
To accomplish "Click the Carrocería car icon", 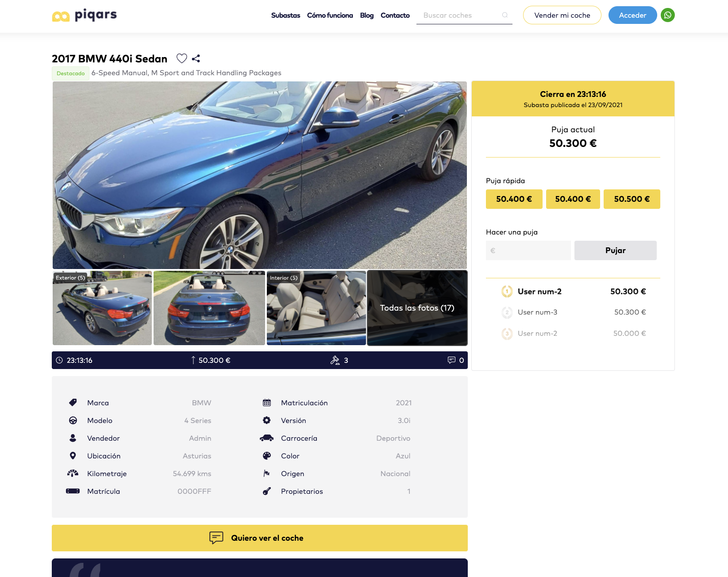I will [x=267, y=438].
